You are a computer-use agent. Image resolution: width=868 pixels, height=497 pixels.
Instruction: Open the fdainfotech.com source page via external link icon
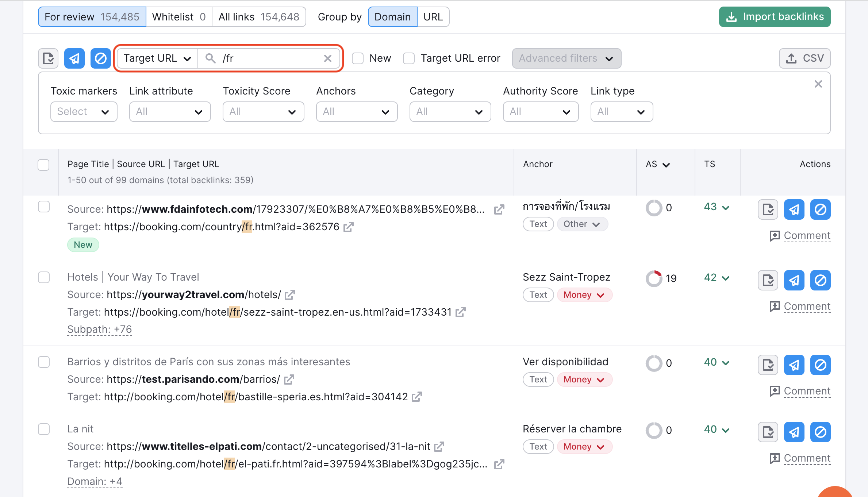[x=499, y=209]
